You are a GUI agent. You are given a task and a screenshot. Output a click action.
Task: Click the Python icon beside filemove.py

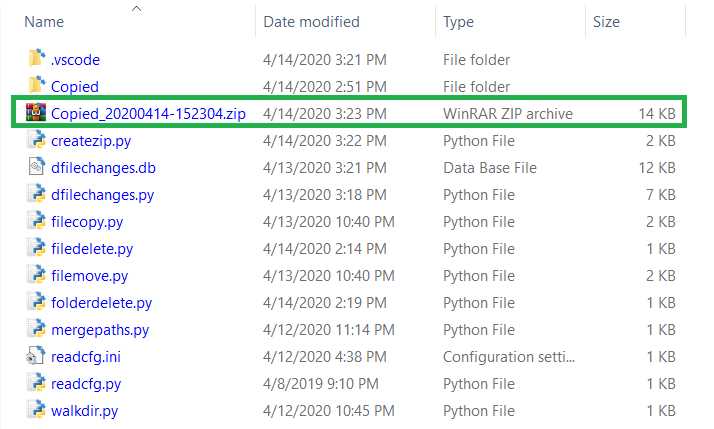(x=36, y=275)
